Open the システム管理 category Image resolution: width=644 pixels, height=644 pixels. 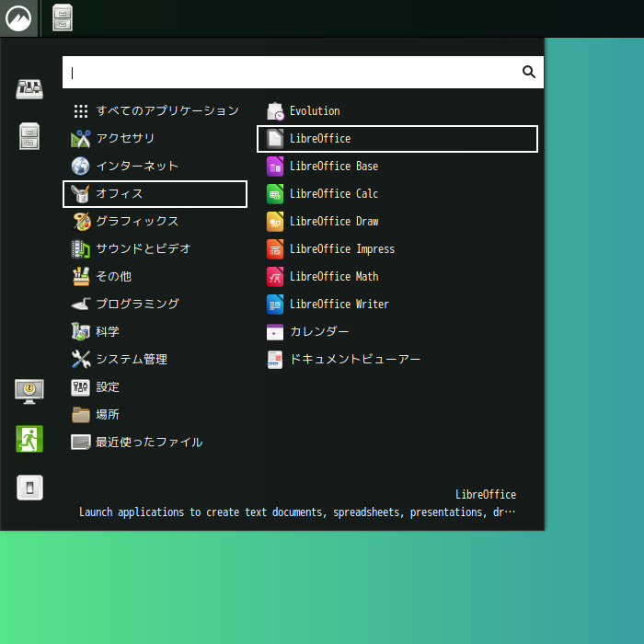click(x=131, y=360)
